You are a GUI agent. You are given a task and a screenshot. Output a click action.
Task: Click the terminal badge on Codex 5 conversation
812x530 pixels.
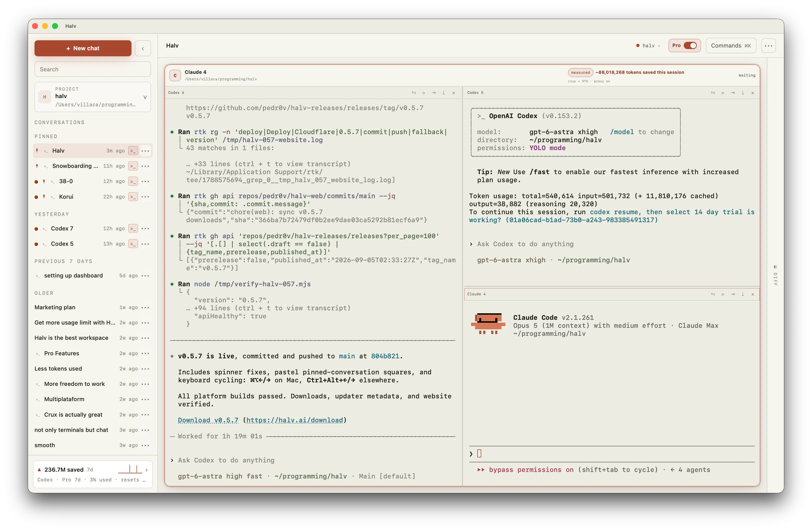click(133, 244)
